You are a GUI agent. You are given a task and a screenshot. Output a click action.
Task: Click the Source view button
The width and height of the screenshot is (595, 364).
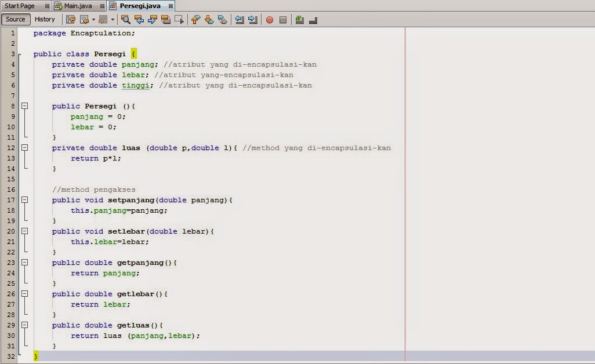coord(15,19)
